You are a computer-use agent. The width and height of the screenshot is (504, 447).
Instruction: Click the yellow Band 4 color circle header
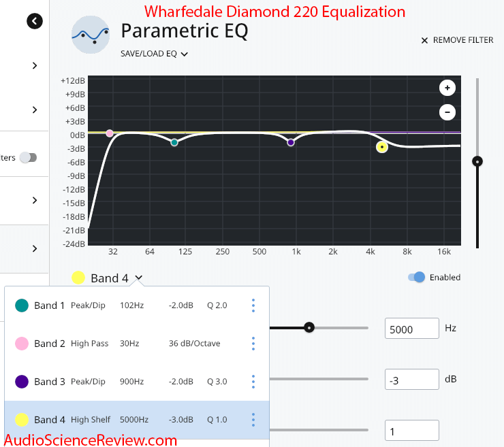pos(78,278)
